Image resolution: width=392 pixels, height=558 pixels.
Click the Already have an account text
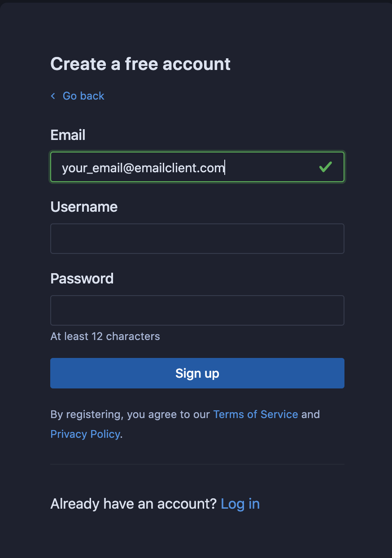click(x=132, y=503)
